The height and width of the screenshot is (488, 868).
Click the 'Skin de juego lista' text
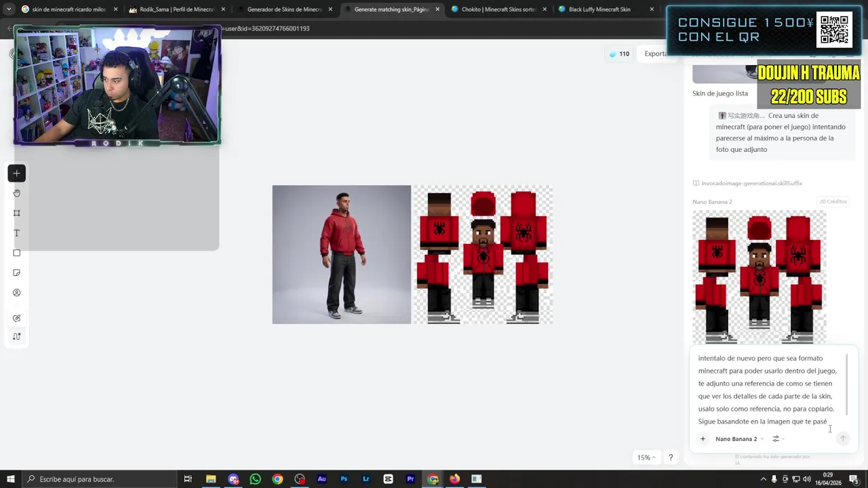pyautogui.click(x=720, y=94)
